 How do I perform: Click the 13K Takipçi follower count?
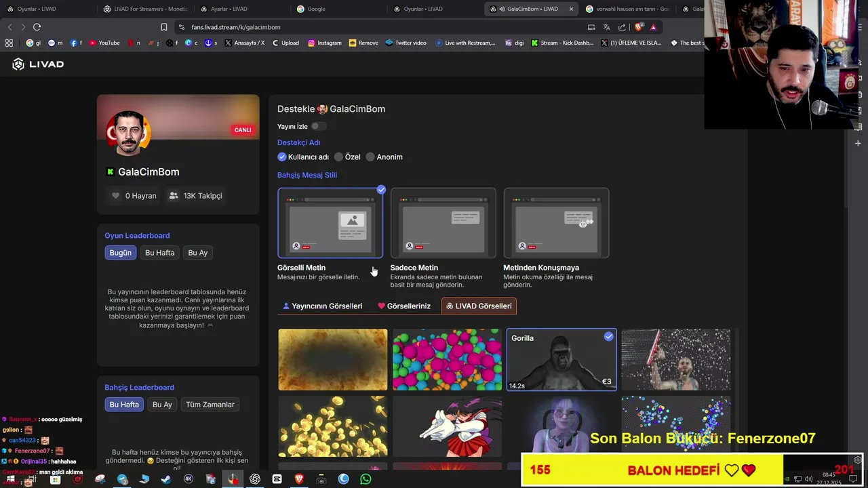click(203, 196)
